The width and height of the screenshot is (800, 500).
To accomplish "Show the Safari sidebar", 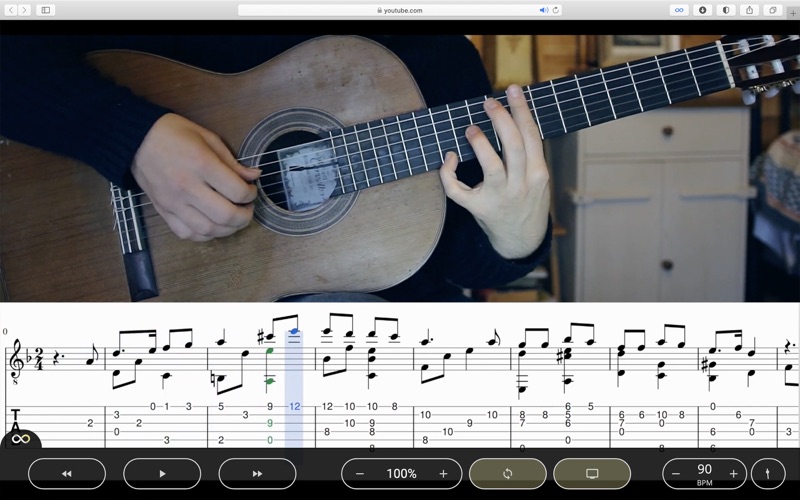I will [46, 10].
